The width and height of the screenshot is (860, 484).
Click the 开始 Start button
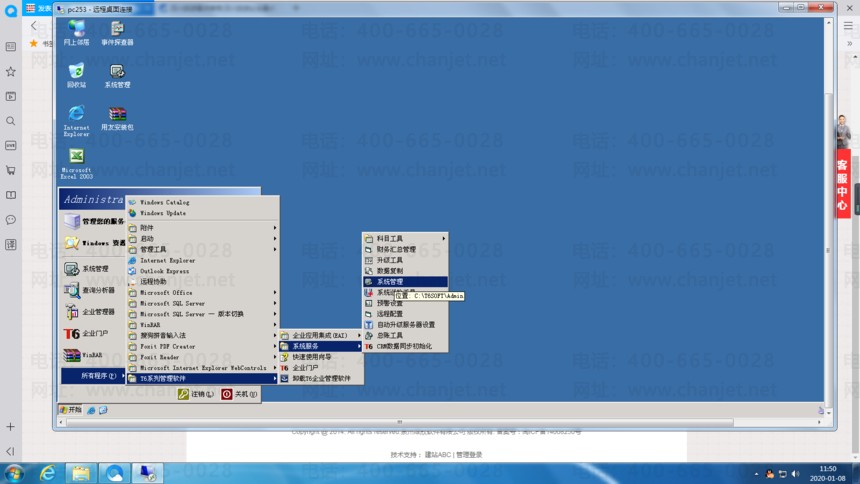[x=71, y=409]
